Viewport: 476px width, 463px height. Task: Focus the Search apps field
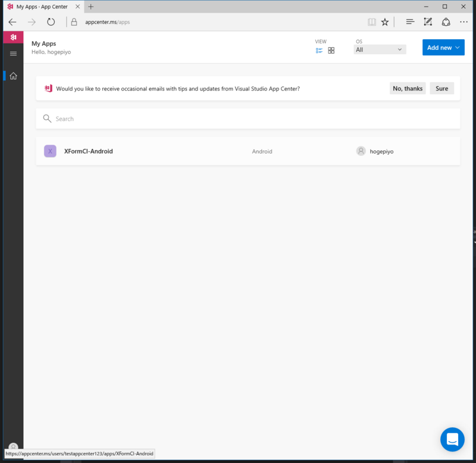tap(248, 118)
